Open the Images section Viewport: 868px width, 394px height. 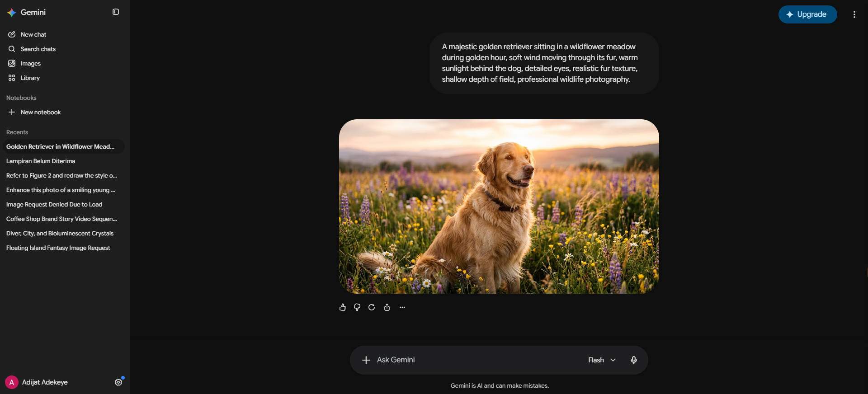pyautogui.click(x=63, y=63)
